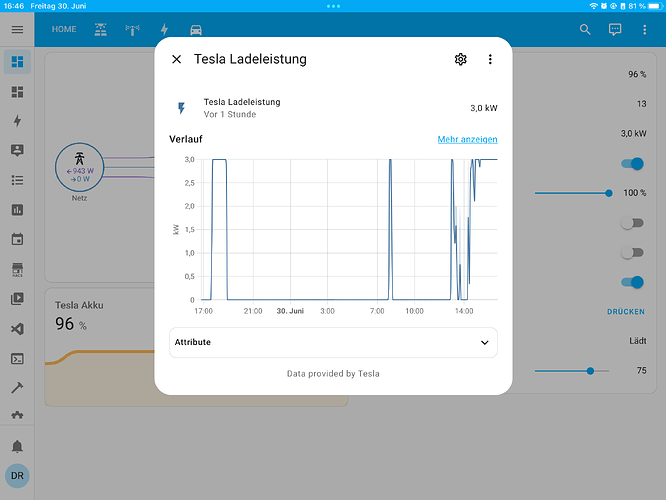Click the Wi-Fi icon in status bar

tap(593, 6)
